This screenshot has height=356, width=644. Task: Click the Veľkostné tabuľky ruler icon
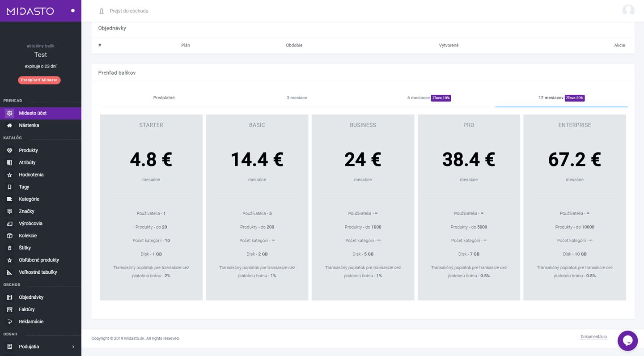click(9, 272)
